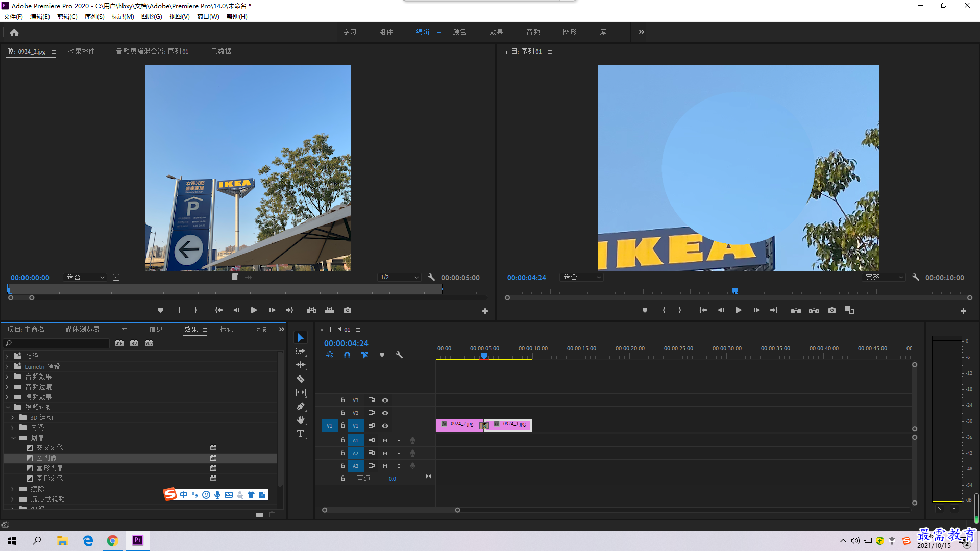Switch to the 媒体浏览器 tab

pyautogui.click(x=82, y=329)
